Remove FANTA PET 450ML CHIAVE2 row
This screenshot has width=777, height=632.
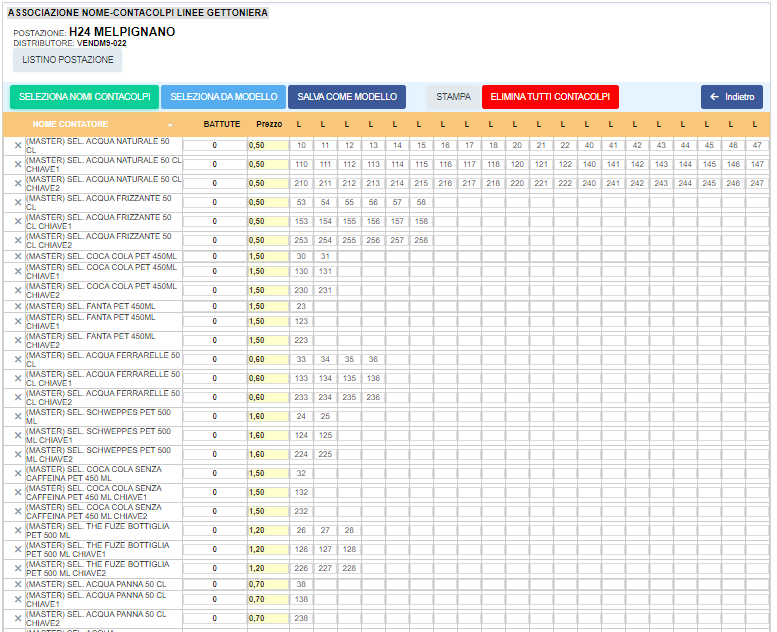point(18,340)
